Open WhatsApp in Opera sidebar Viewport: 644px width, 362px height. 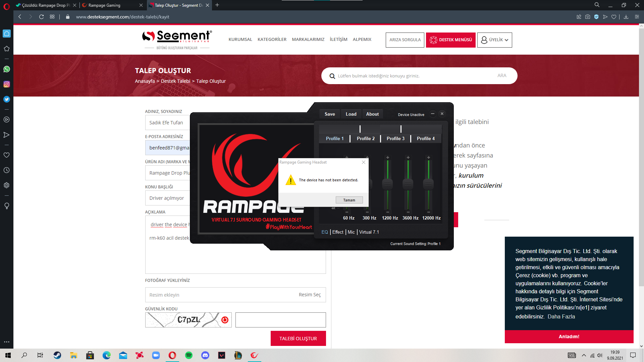(7, 69)
